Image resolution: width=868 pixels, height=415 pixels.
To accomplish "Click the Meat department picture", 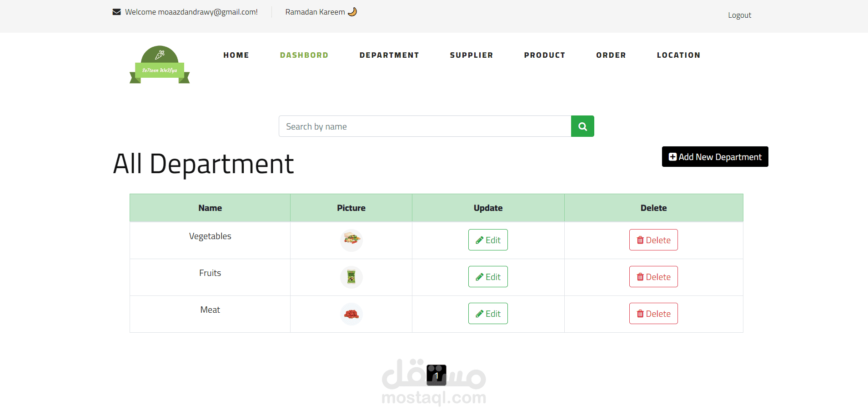I will click(x=351, y=314).
